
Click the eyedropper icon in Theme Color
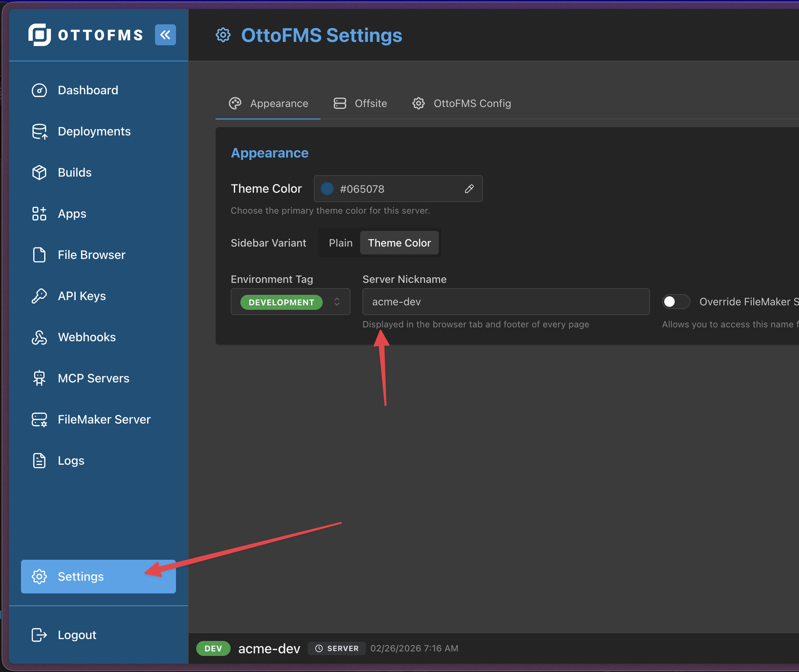tap(469, 189)
